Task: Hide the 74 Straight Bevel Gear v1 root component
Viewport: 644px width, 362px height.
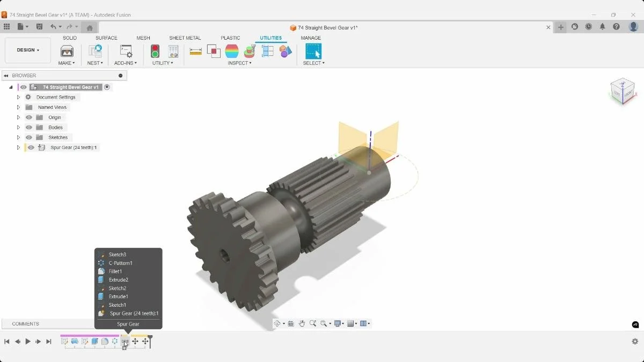Action: tap(23, 87)
